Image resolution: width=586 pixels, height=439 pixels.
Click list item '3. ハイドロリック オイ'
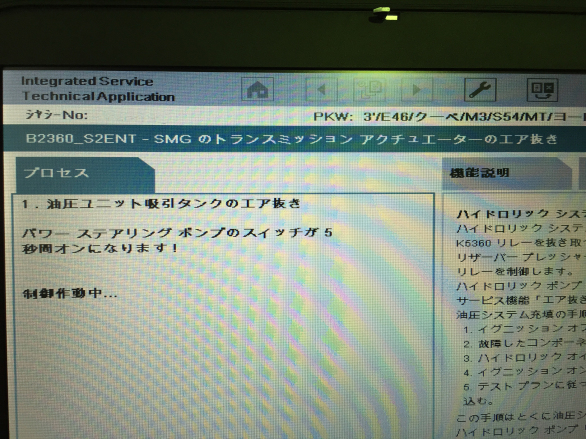pos(524,358)
